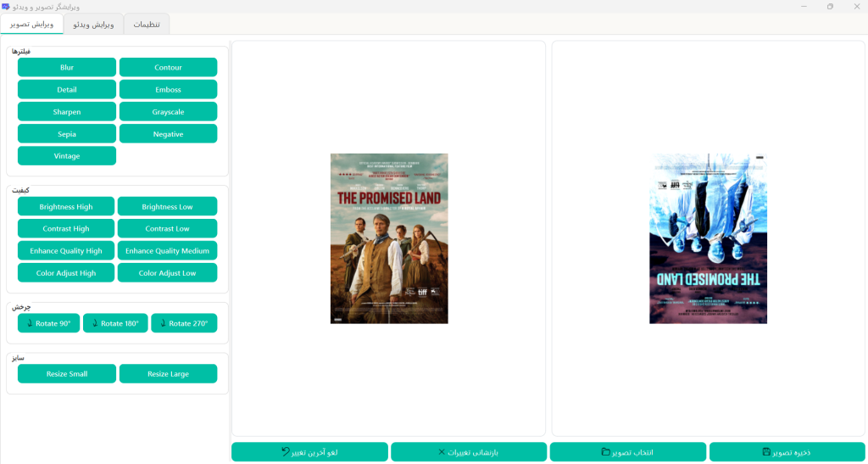
Task: Click the original Promised Land poster preview
Action: 389,238
